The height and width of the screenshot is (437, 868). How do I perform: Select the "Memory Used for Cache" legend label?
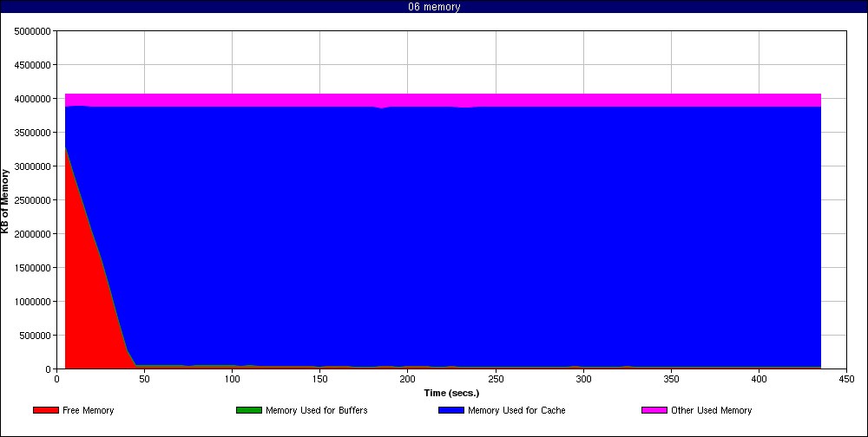516,410
